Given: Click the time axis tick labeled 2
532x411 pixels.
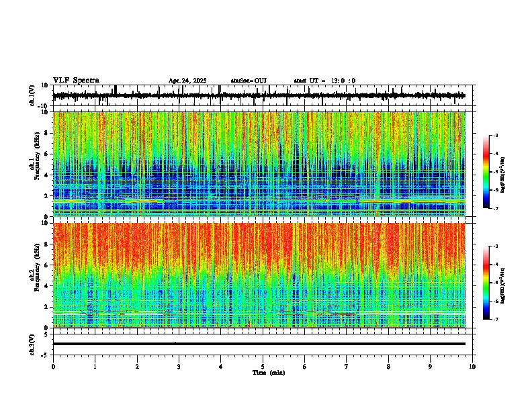Looking at the screenshot, I should 137,367.
